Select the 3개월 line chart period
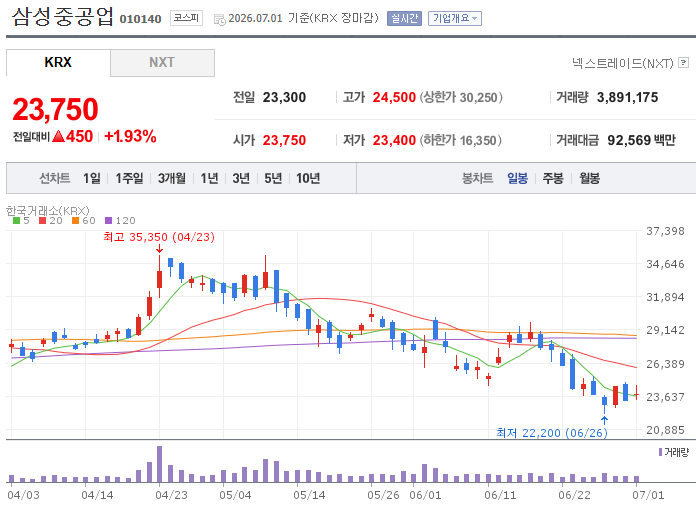Screen dimensions: 696x505 click(172, 178)
